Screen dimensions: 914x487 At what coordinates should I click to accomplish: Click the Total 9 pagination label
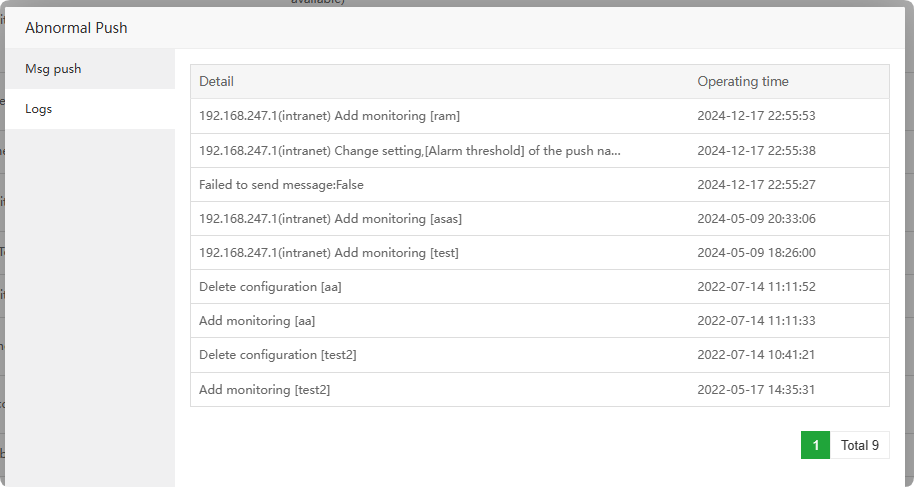(x=859, y=445)
